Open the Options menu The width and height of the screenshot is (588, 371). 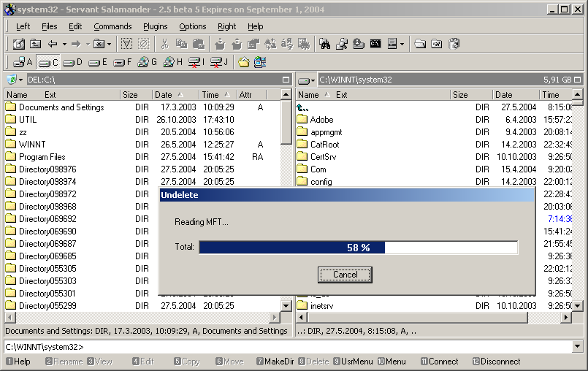tap(192, 26)
